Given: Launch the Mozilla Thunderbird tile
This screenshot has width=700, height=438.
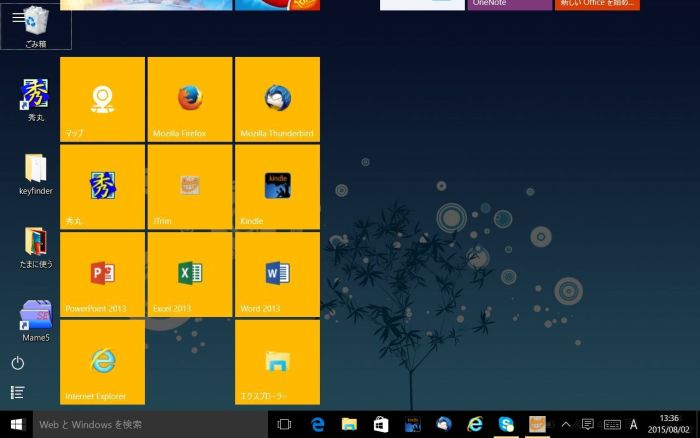Looking at the screenshot, I should (277, 99).
